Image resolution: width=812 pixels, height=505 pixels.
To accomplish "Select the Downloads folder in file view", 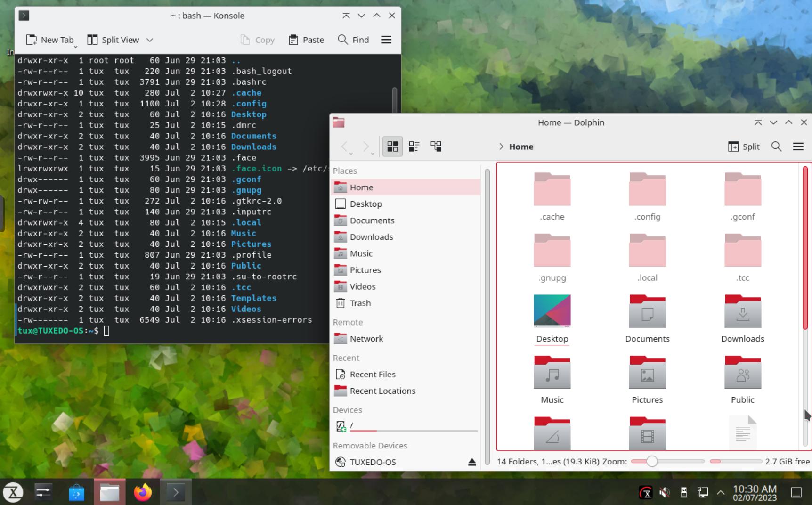I will click(x=742, y=311).
